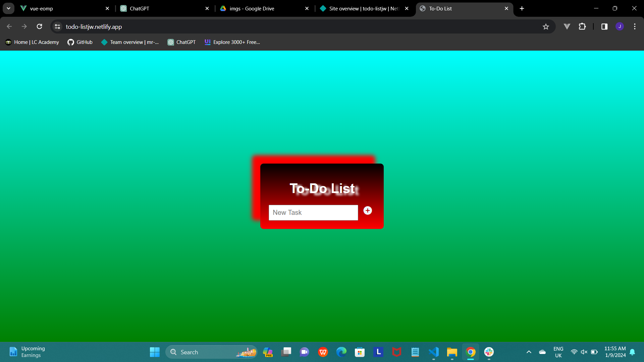This screenshot has width=644, height=362.
Task: Show hidden system tray icons
Action: click(x=529, y=352)
